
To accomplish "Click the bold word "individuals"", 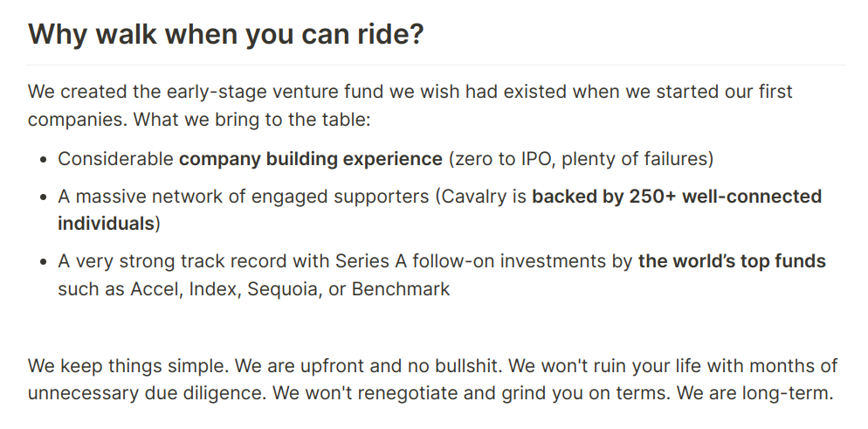I will [106, 223].
